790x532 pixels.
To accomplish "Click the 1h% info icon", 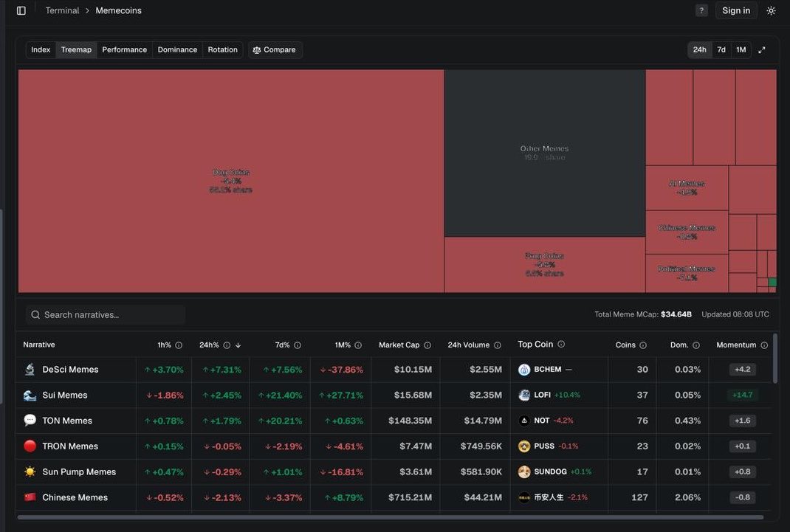I will (x=179, y=345).
